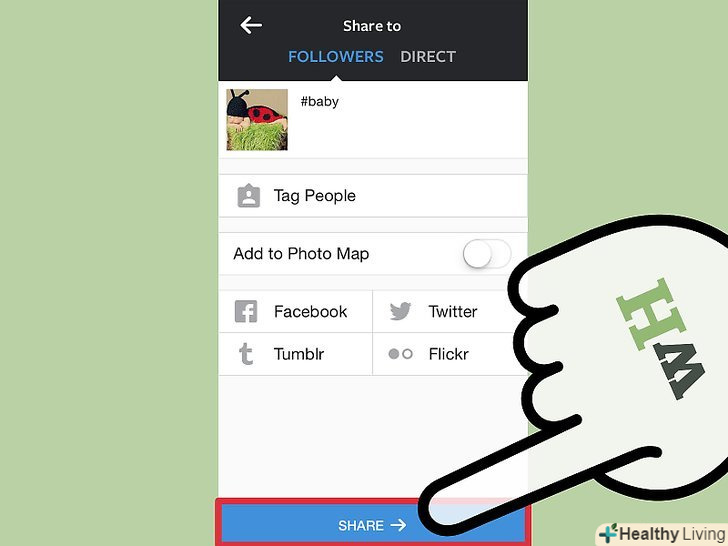Enable sharing to Flickr label
Screen dimensions: 728x546
tap(448, 354)
